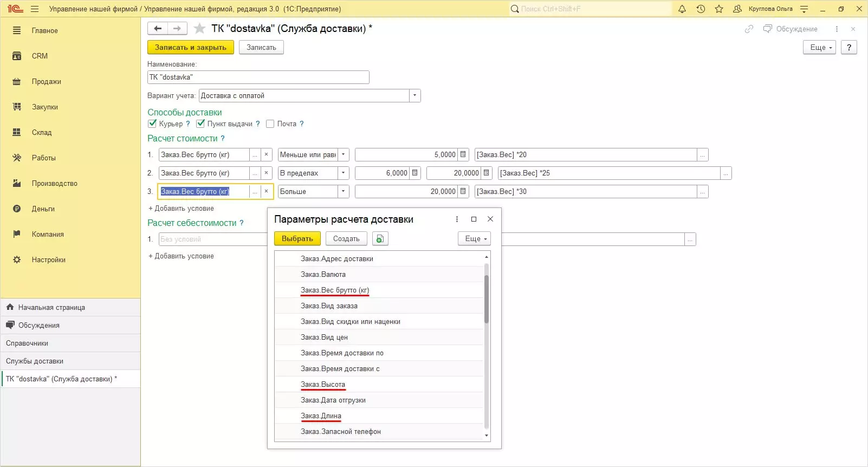Clear the third condition parameter field
868x467 pixels.
coord(266,192)
